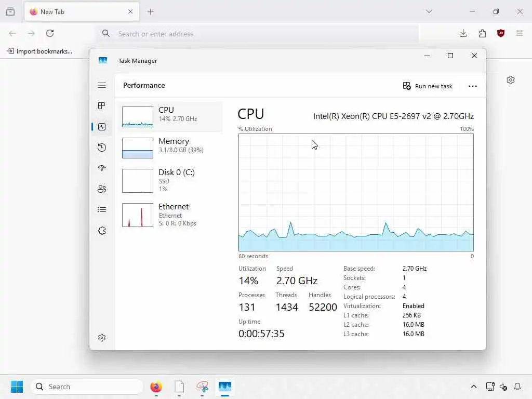Click the 131 processes count
Image resolution: width=532 pixels, height=399 pixels.
(x=247, y=308)
